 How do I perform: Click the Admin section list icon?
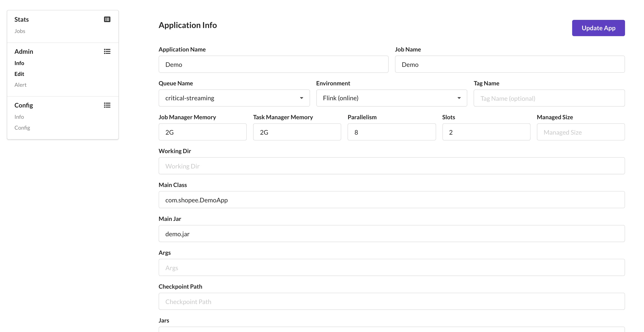pos(107,51)
